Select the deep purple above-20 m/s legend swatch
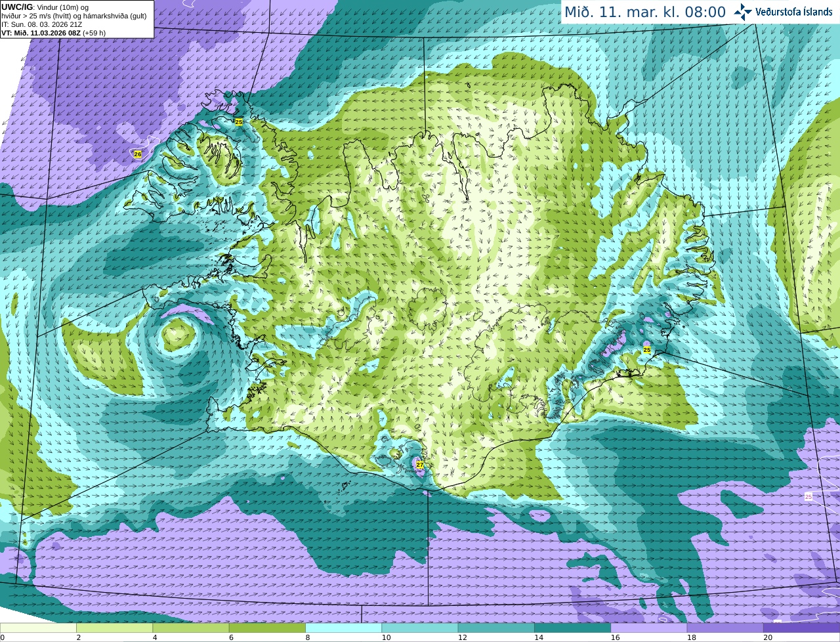The width and height of the screenshot is (840, 642). click(801, 628)
